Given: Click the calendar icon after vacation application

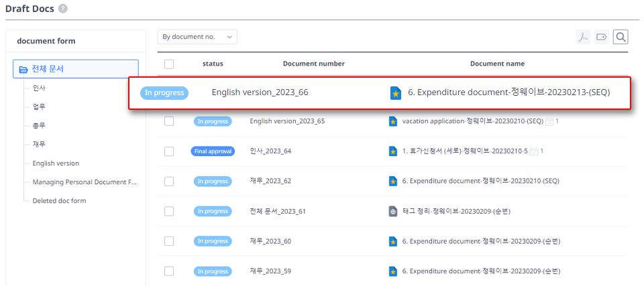Looking at the screenshot, I should coord(549,121).
